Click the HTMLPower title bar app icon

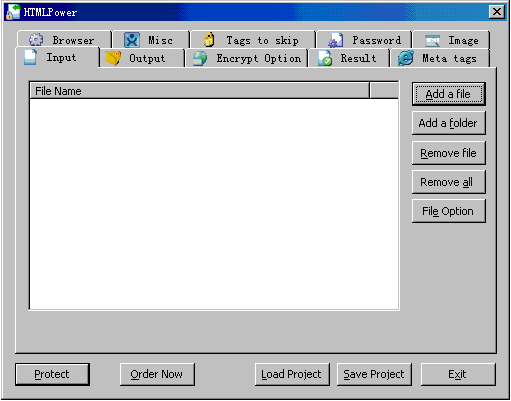(13, 12)
